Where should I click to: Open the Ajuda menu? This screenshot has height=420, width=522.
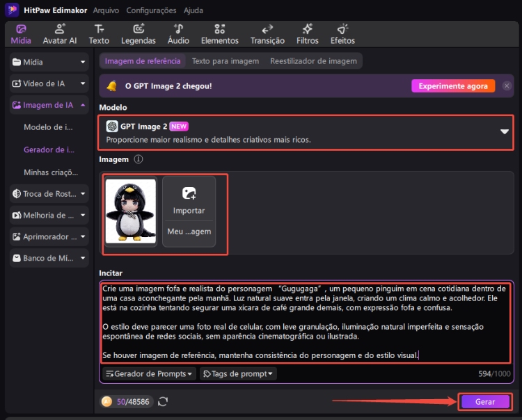click(193, 10)
